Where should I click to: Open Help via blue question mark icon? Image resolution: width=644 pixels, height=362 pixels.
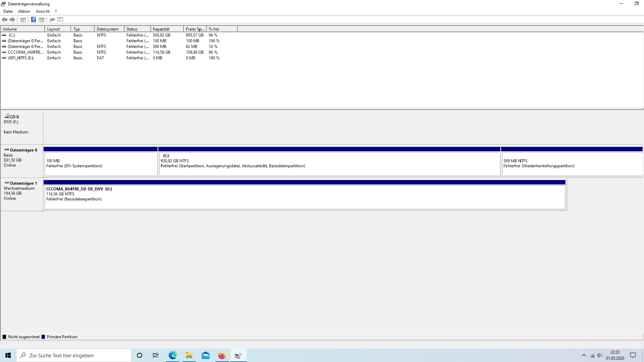click(x=34, y=19)
